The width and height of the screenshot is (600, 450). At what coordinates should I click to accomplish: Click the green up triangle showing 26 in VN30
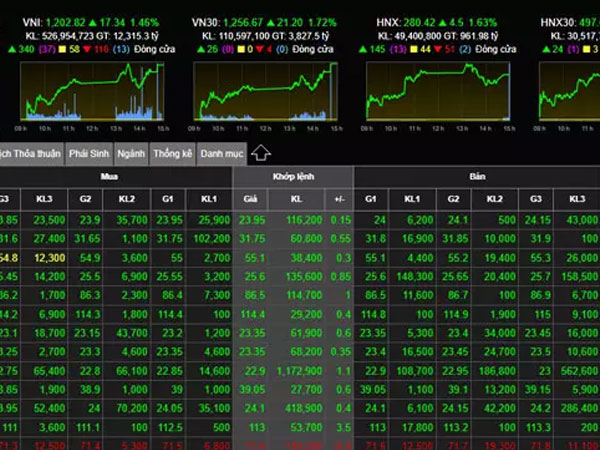[203, 48]
